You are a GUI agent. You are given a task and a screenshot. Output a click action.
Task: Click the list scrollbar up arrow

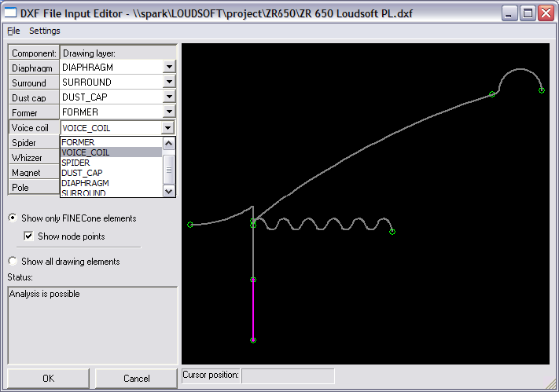[168, 143]
